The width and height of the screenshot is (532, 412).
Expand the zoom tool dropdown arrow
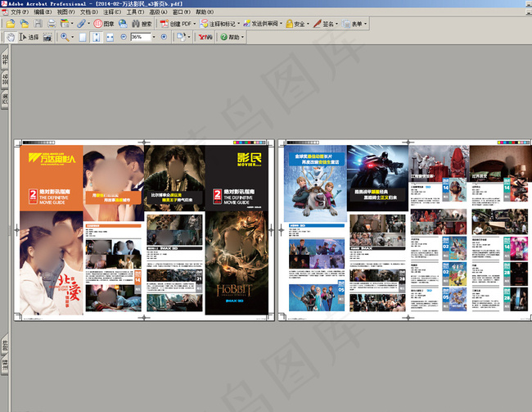click(x=72, y=37)
